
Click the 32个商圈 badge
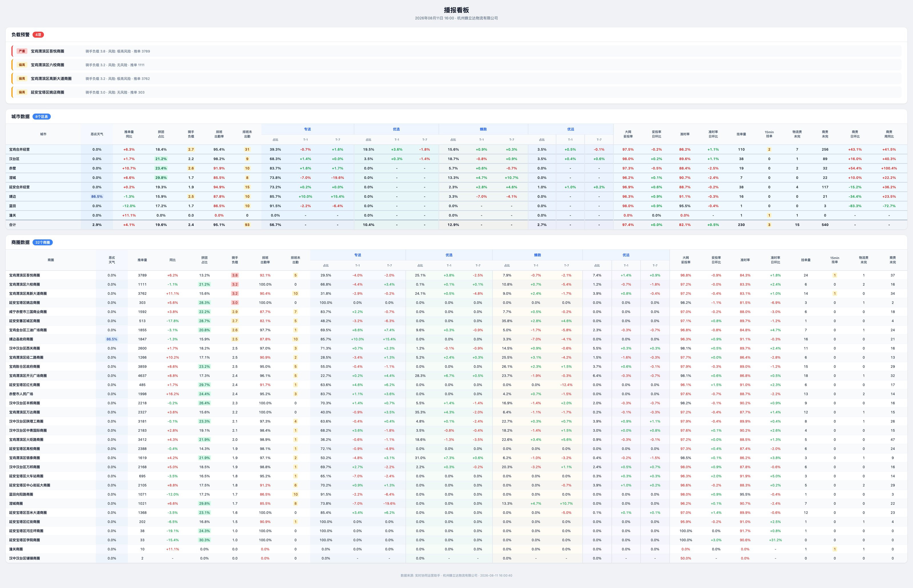coord(43,243)
